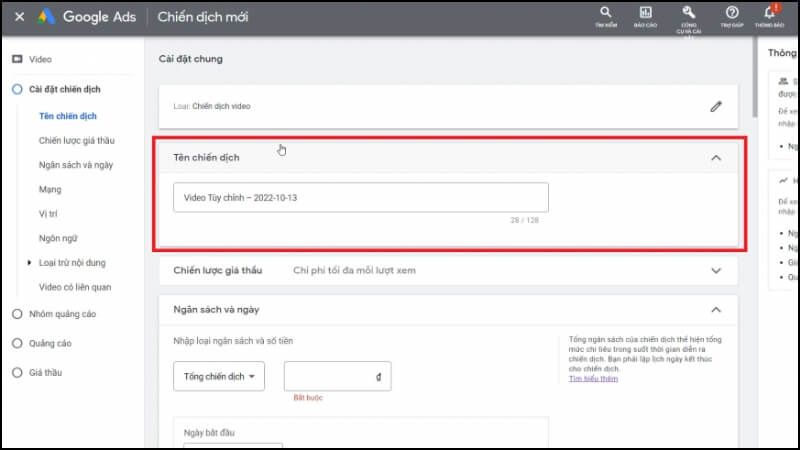Screen dimensions: 800x450
Task: Expand the Chiến lược giá thầu section
Action: 715,270
